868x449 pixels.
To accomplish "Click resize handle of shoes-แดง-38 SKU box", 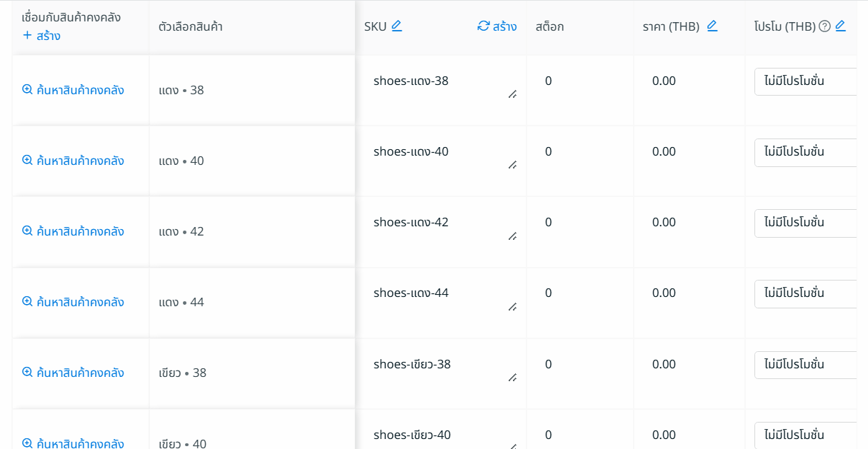I will (512, 94).
